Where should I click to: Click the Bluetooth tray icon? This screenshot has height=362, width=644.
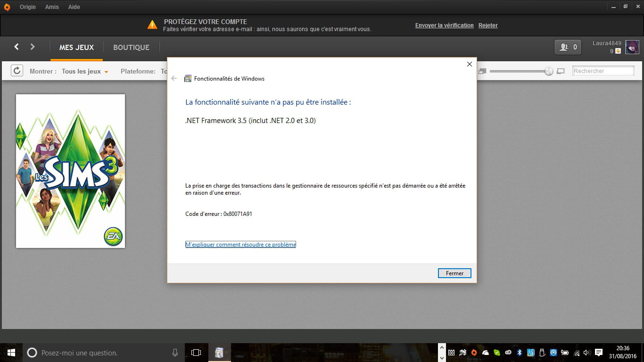click(x=519, y=353)
